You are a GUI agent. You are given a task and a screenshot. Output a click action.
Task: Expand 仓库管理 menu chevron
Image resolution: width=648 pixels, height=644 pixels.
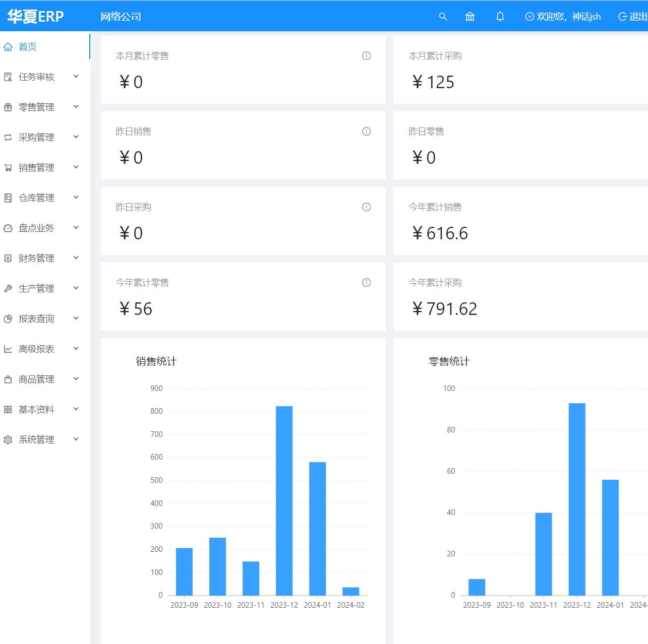[76, 198]
